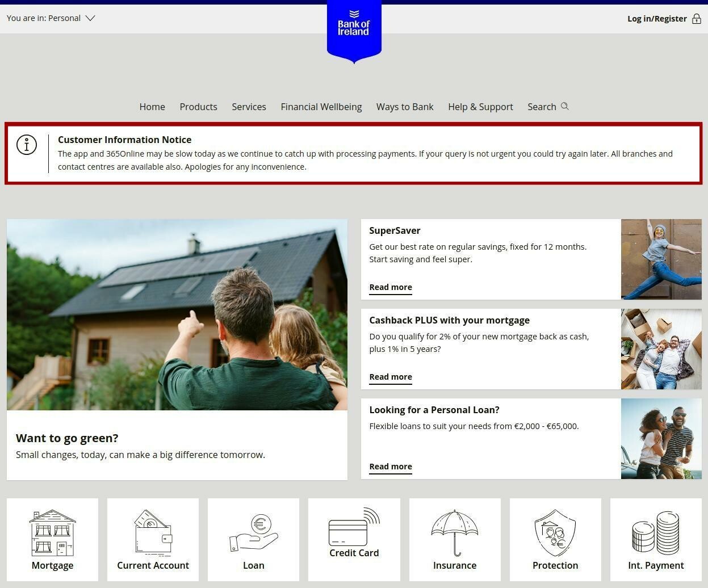
Task: Click the laughing couple Personal Loan image
Action: (661, 439)
